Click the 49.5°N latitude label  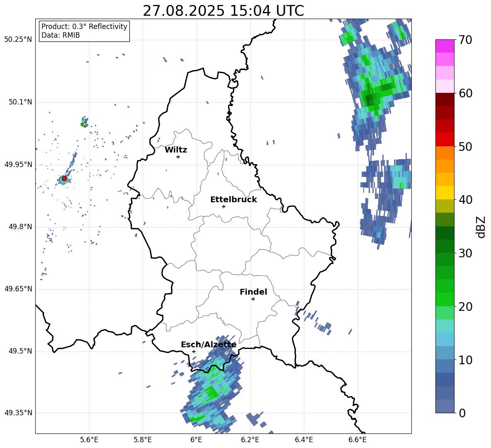pos(20,351)
